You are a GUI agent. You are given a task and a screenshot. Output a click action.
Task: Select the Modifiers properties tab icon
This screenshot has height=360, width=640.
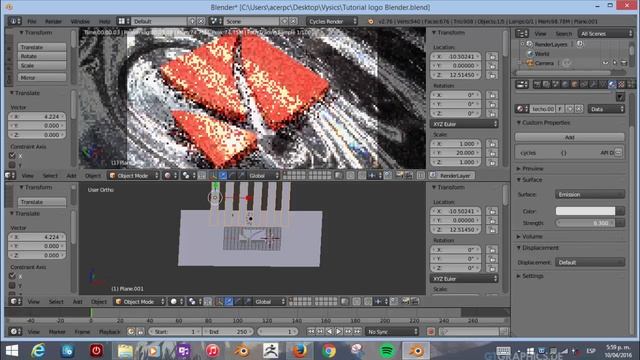click(593, 84)
